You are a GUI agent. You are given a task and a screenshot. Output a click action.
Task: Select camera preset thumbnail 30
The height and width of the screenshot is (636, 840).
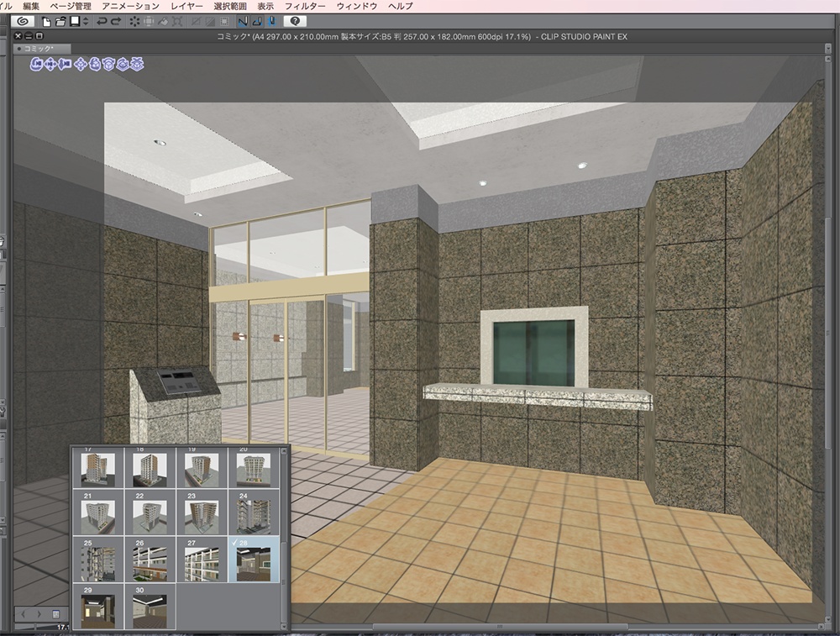point(150,607)
